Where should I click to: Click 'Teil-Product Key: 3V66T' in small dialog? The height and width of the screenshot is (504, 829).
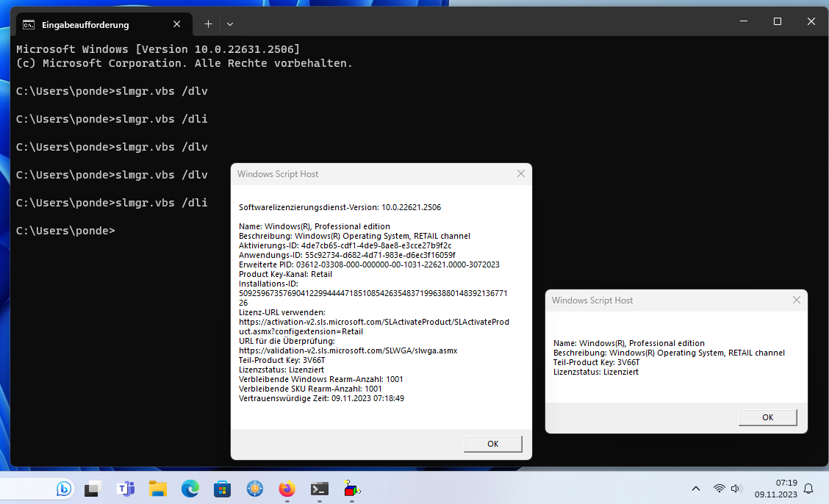[596, 362]
